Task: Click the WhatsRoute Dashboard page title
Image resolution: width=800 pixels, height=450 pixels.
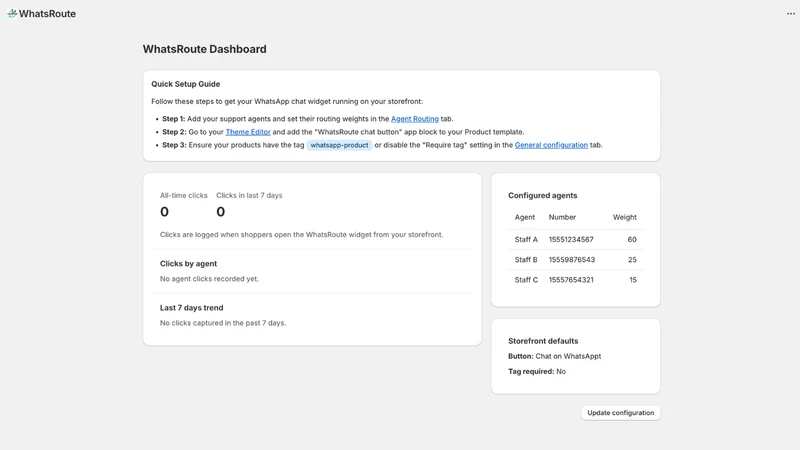Action: tap(205, 49)
